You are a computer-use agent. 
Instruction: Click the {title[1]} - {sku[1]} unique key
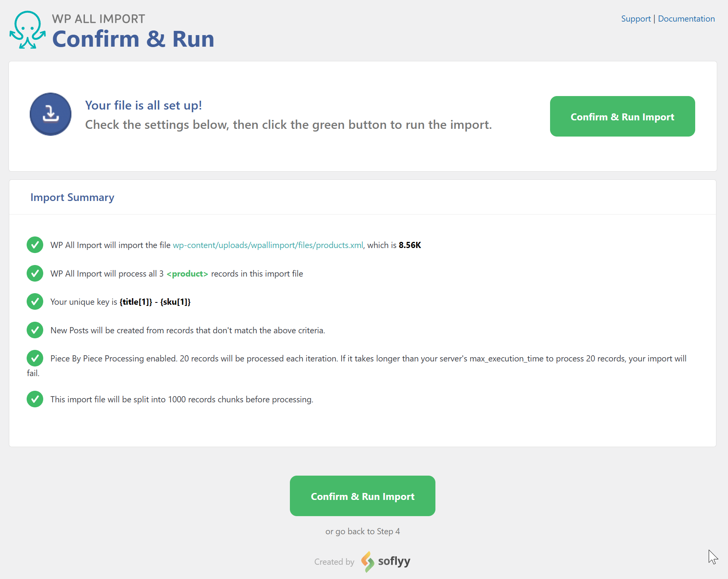155,302
